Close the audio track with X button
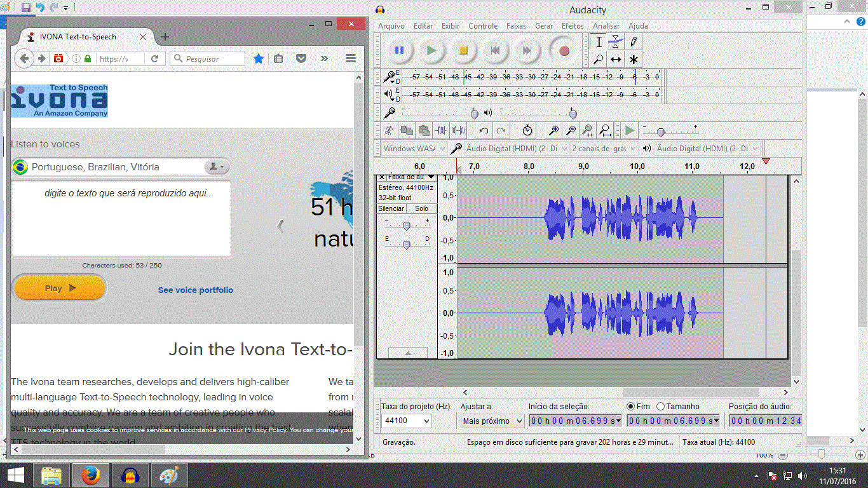Image resolution: width=868 pixels, height=488 pixels. [381, 177]
